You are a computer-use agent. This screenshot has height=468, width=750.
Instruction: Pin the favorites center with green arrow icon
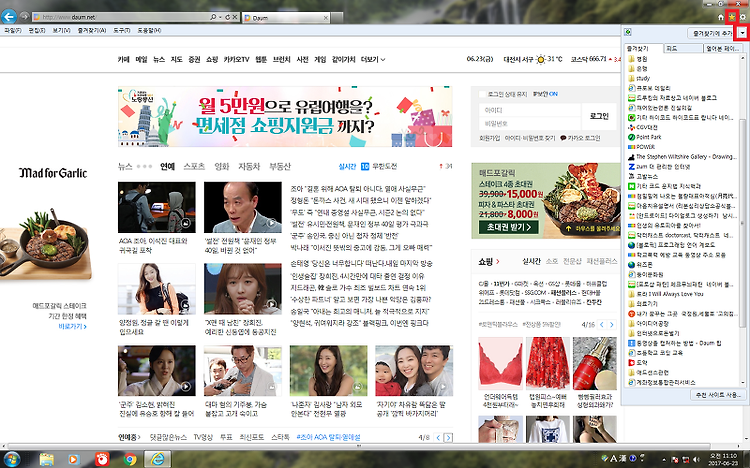[x=628, y=33]
